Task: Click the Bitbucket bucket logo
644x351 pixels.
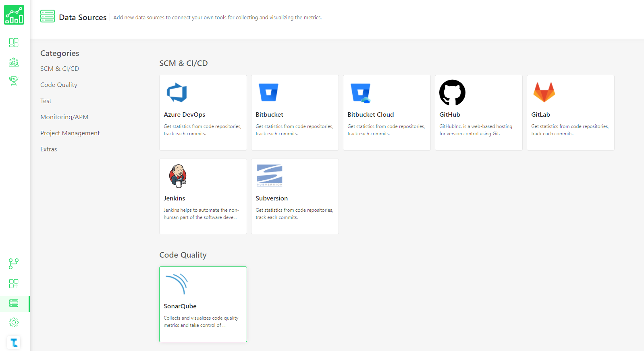Action: [269, 92]
